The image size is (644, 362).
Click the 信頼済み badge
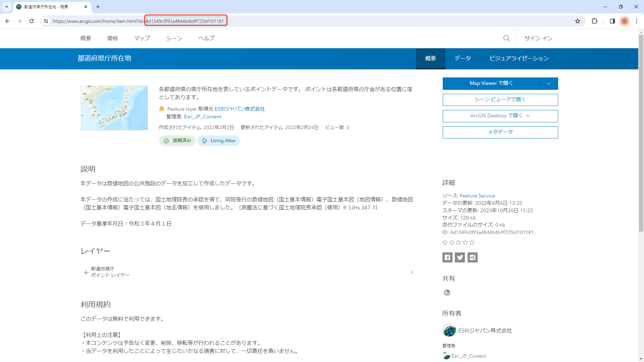pos(177,141)
